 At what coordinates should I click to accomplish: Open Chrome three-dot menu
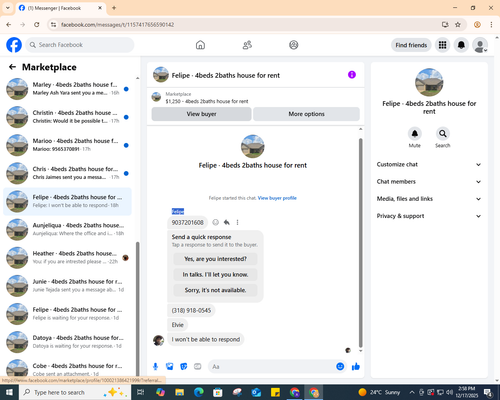pos(491,25)
